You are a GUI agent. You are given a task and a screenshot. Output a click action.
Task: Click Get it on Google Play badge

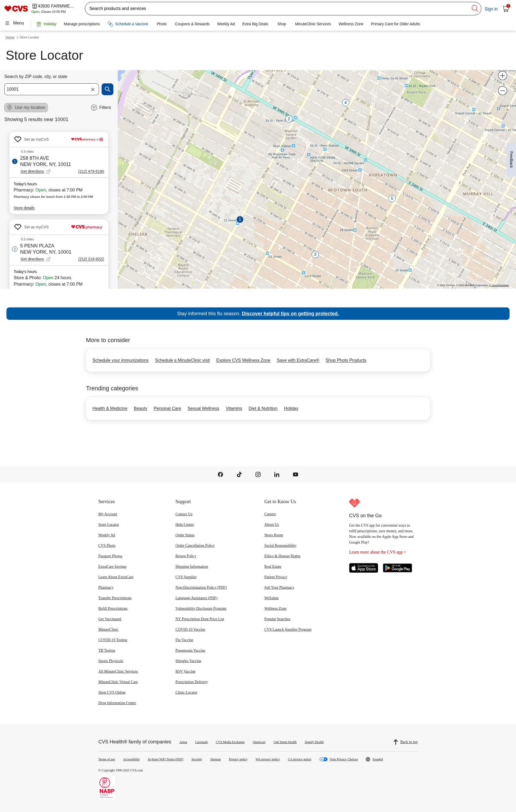(397, 568)
